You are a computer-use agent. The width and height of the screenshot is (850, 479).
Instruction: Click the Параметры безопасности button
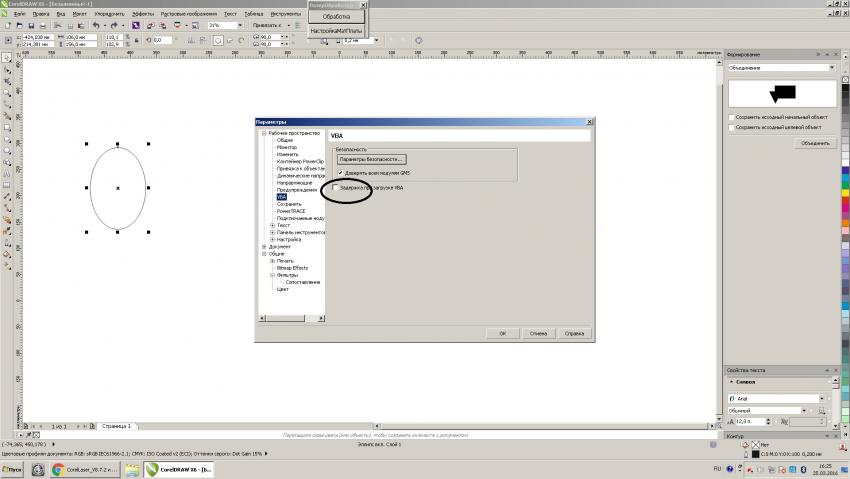click(371, 159)
